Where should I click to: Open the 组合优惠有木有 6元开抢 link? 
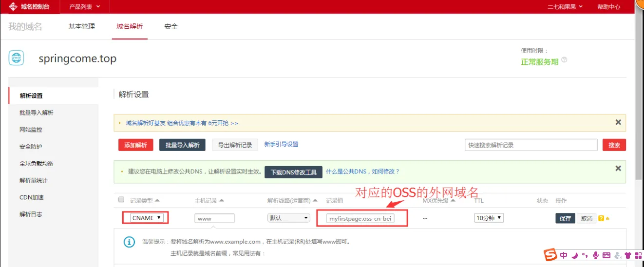203,123
